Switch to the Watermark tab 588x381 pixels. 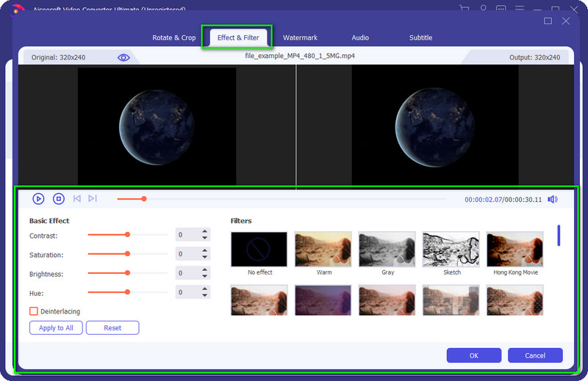click(x=300, y=37)
